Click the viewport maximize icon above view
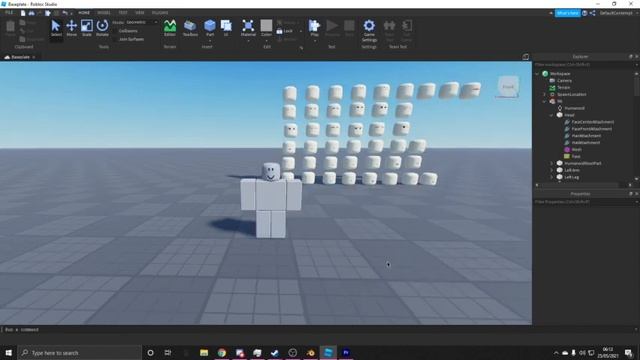Screen dimensions: 640x360 click(526, 57)
